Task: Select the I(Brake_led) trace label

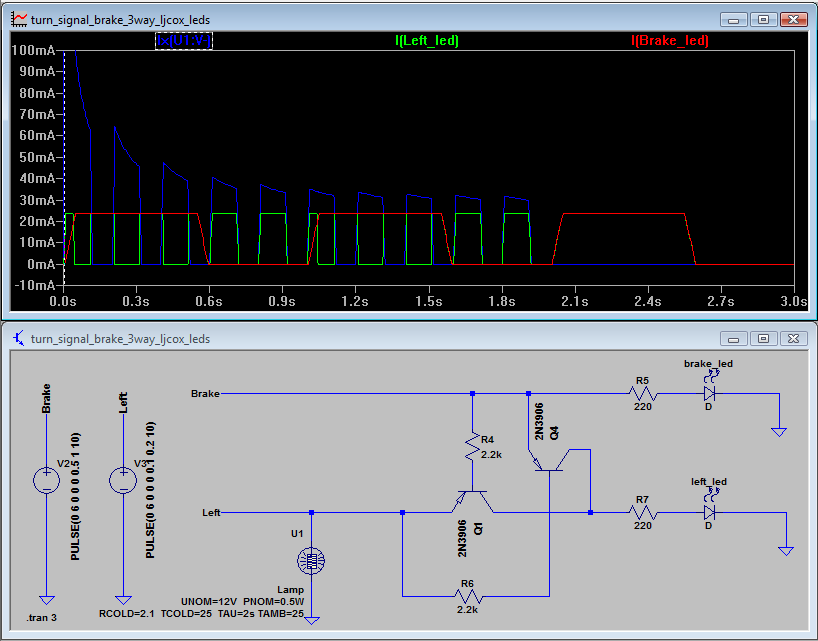Action: pyautogui.click(x=670, y=41)
